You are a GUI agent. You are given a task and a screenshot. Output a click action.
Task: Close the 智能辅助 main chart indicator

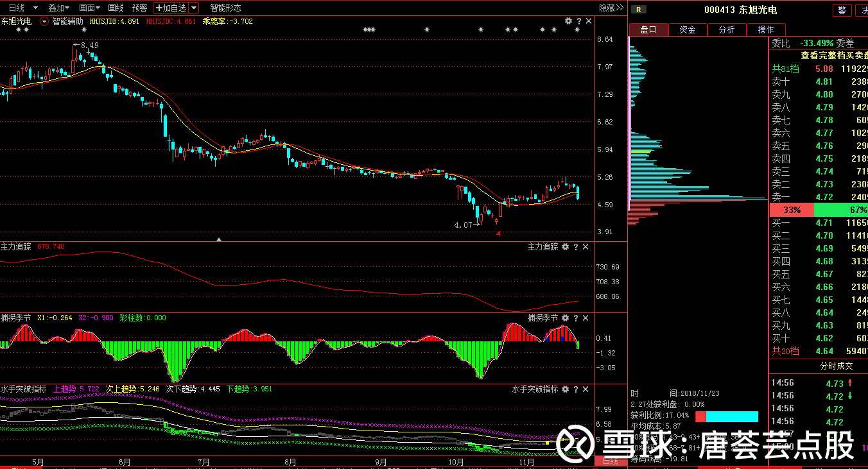click(589, 21)
